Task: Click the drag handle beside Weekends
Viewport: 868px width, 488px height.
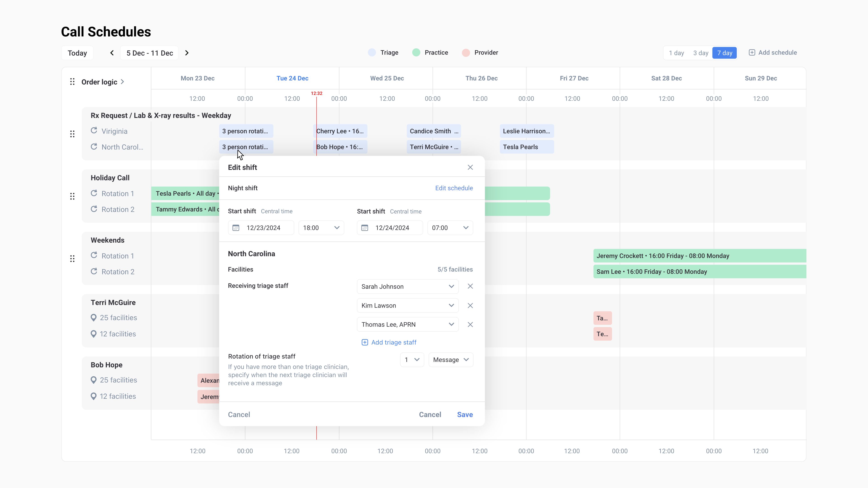Action: pos(72,259)
